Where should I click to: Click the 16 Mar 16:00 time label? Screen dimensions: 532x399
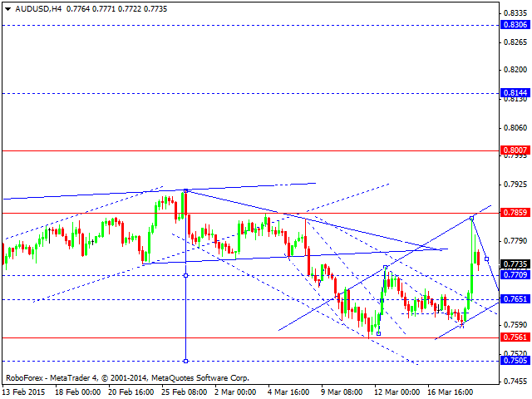tap(450, 389)
